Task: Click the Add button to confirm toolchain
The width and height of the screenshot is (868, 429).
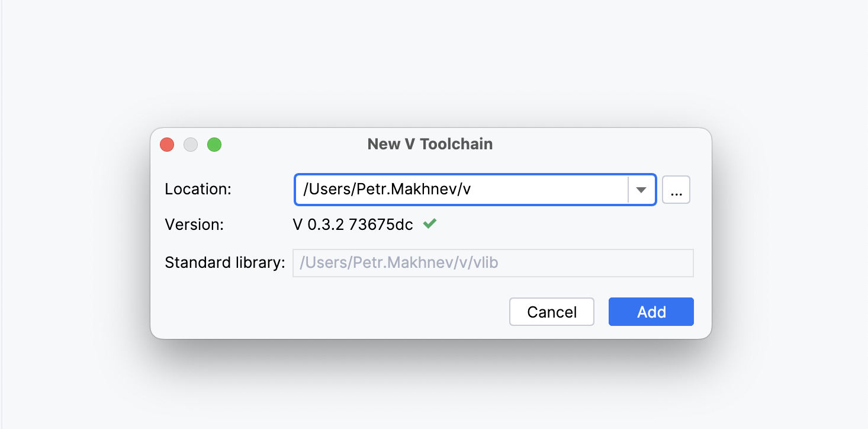Action: [651, 312]
